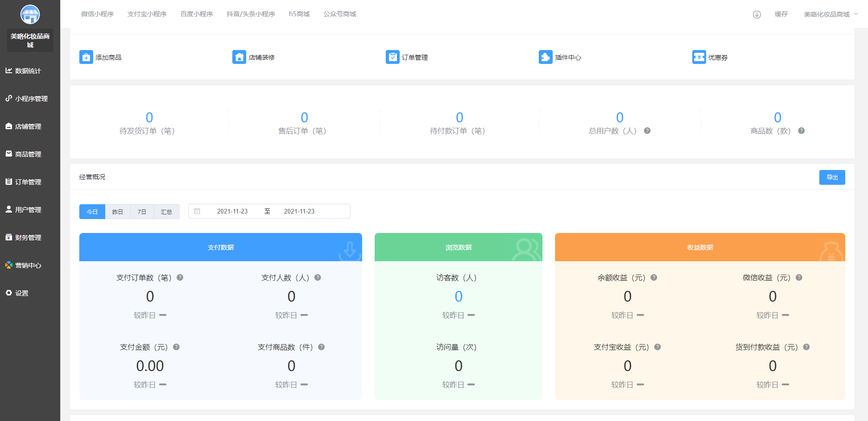Click the 访客数 value 0
This screenshot has height=421, width=868.
[x=459, y=296]
